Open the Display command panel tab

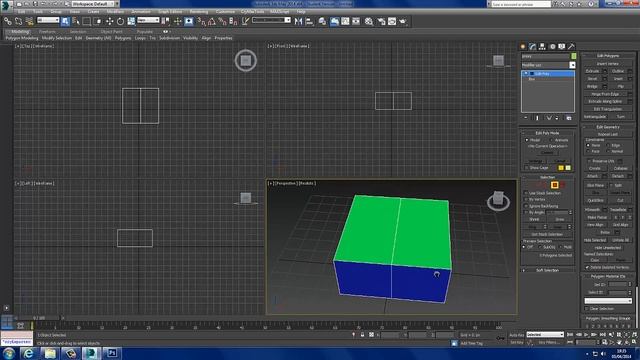point(562,47)
